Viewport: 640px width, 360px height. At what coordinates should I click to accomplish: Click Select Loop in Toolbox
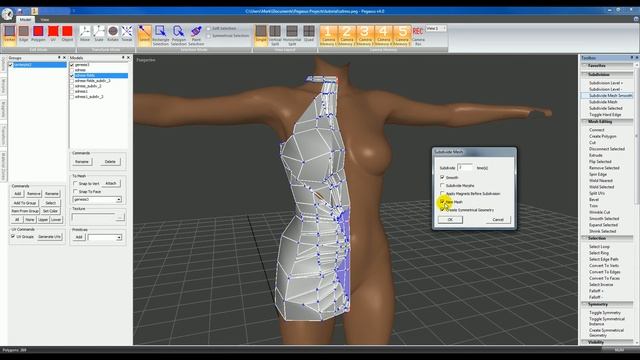(599, 247)
